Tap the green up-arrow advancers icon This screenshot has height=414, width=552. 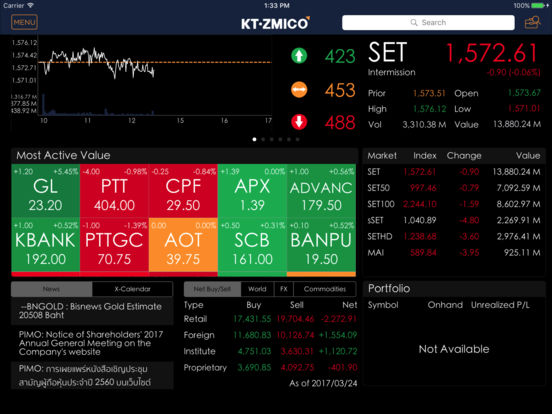pyautogui.click(x=299, y=56)
